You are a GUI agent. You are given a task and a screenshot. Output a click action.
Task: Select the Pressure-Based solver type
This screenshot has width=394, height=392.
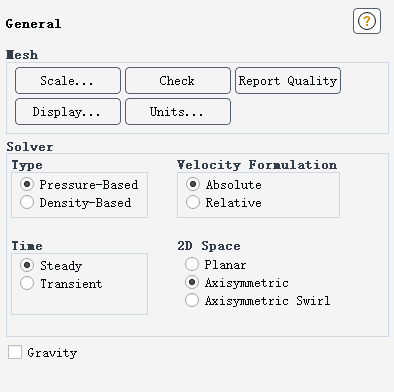(x=27, y=184)
